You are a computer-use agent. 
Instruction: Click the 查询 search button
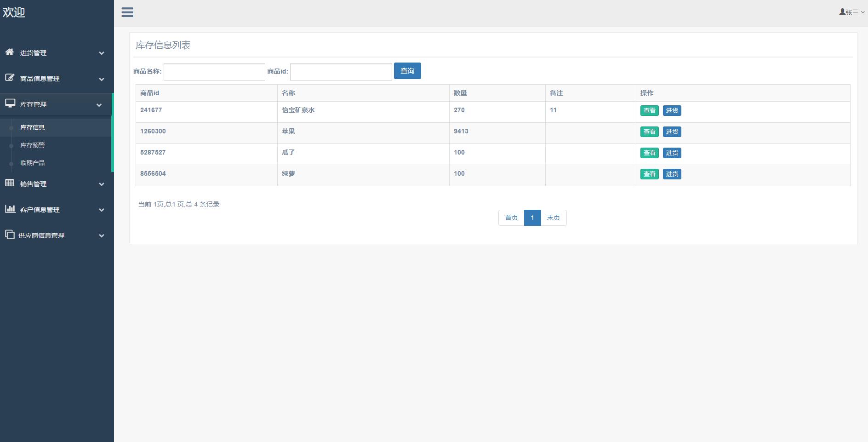(x=407, y=71)
